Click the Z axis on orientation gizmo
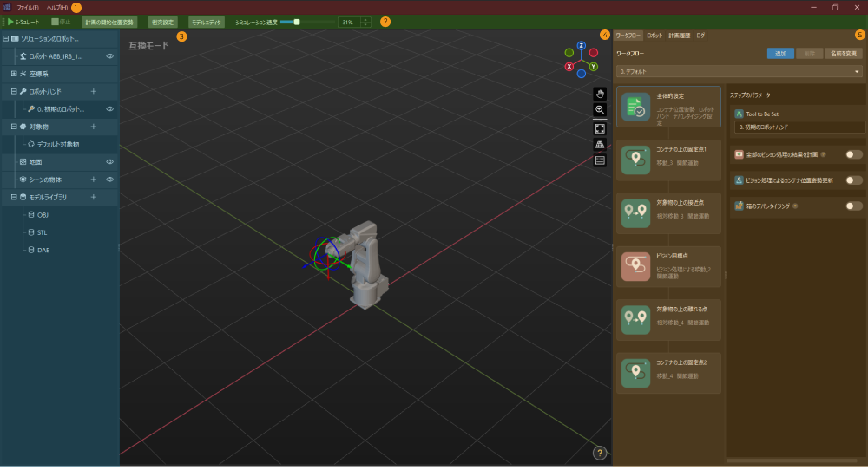 tap(582, 46)
